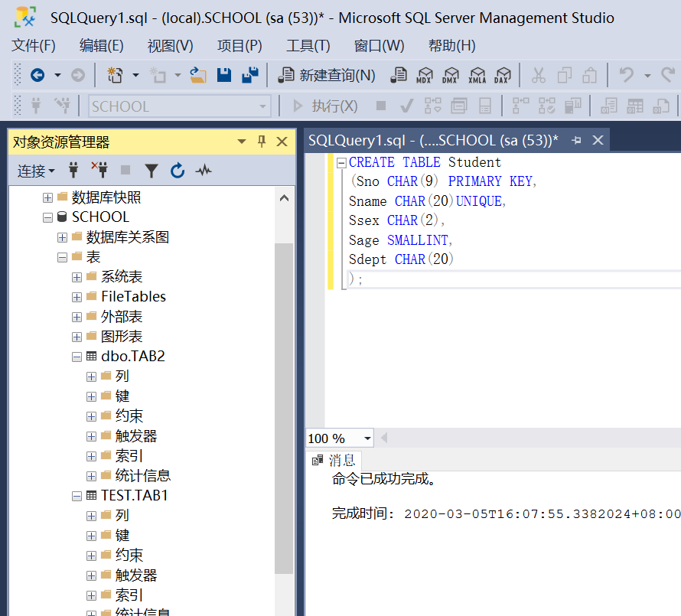Click the new project icon
The image size is (681, 616).
click(x=115, y=75)
